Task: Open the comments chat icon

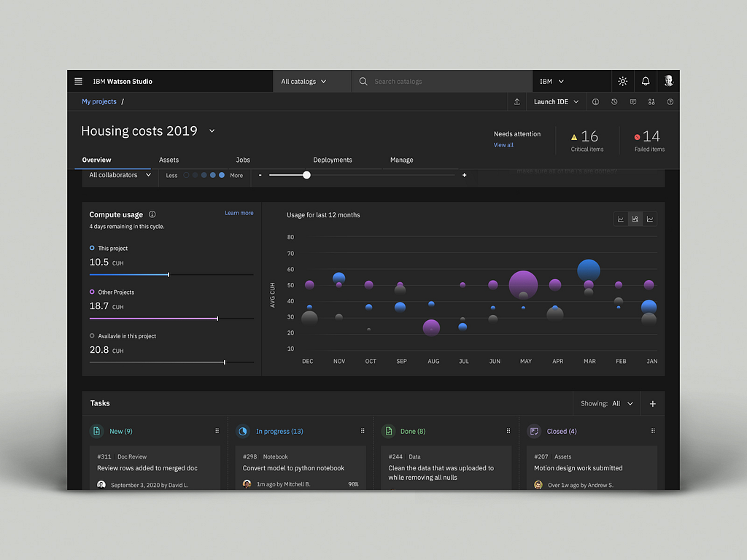Action: pos(632,102)
